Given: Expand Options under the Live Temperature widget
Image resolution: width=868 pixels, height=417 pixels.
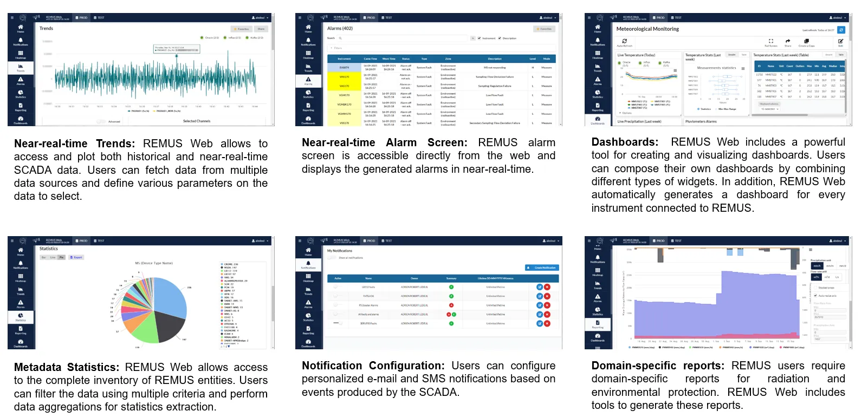Looking at the screenshot, I should pyautogui.click(x=625, y=113).
